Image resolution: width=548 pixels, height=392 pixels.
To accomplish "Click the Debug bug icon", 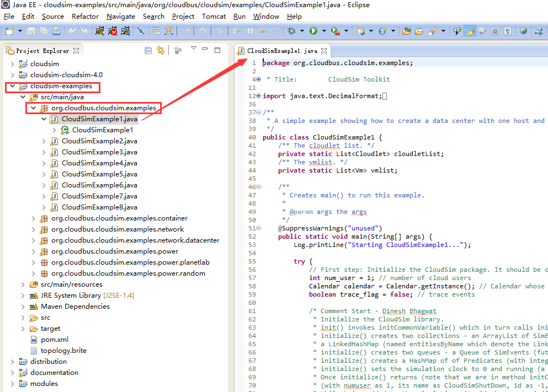I will [291, 31].
